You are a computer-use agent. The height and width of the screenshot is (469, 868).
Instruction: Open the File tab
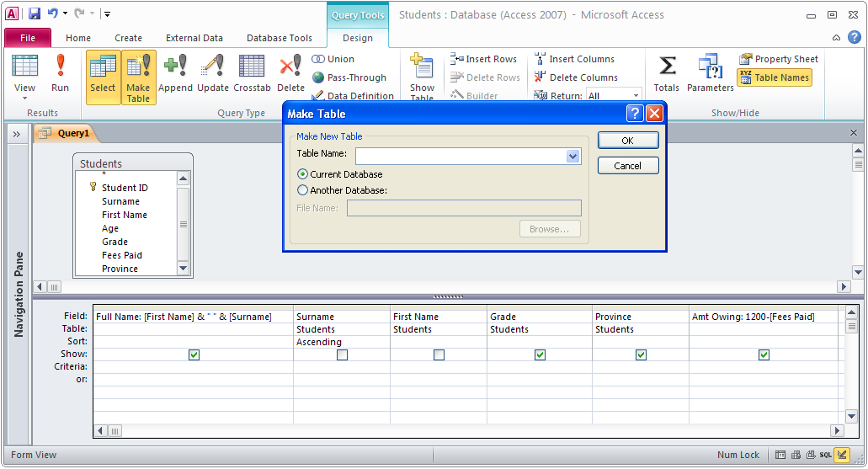click(28, 38)
